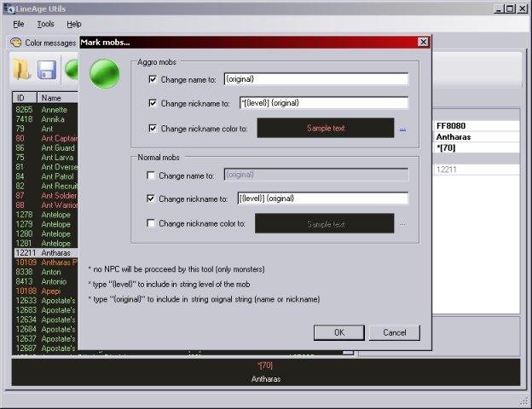Select the Ant Soldier row
Viewport: 532px width, 409px height.
45,195
